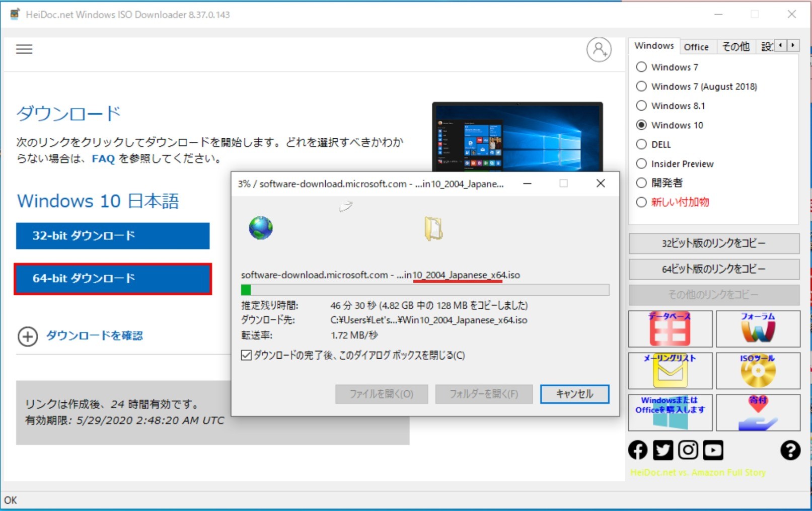This screenshot has height=511, width=812.
Task: Open the Mailing List envelope tile
Action: pyautogui.click(x=670, y=371)
